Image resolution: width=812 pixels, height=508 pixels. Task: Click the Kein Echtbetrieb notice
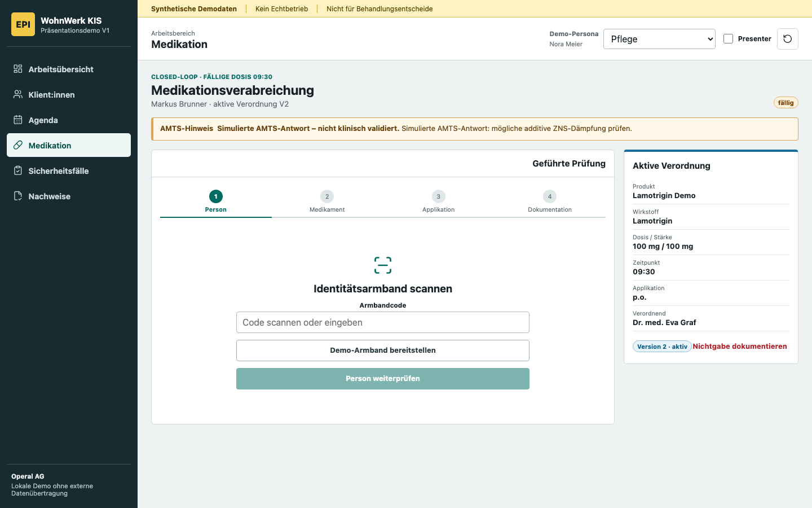282,9
